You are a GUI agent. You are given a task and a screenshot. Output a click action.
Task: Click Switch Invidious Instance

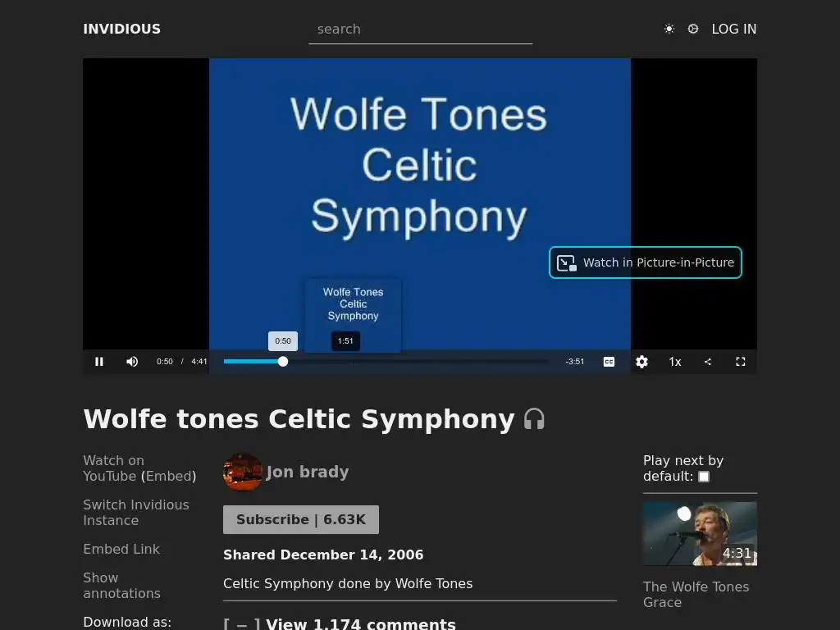pyautogui.click(x=136, y=513)
